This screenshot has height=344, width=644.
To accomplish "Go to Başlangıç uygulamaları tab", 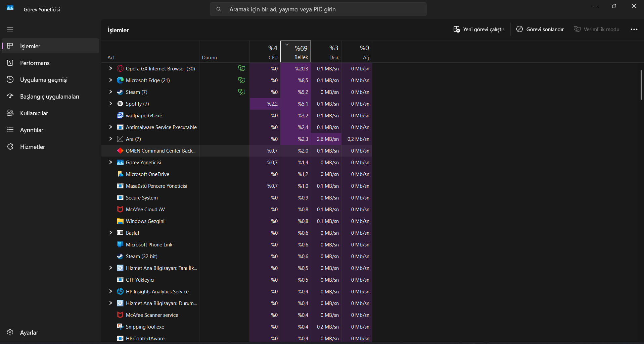I will pyautogui.click(x=50, y=96).
